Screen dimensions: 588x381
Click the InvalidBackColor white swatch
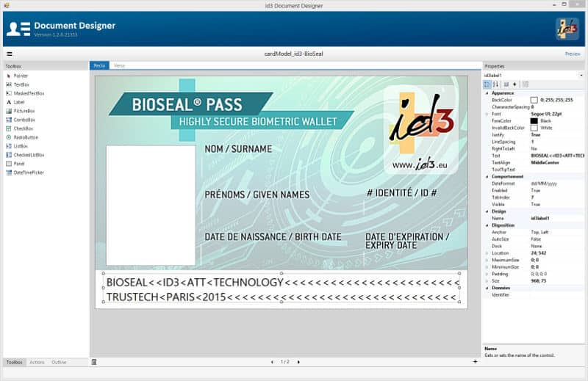point(534,128)
